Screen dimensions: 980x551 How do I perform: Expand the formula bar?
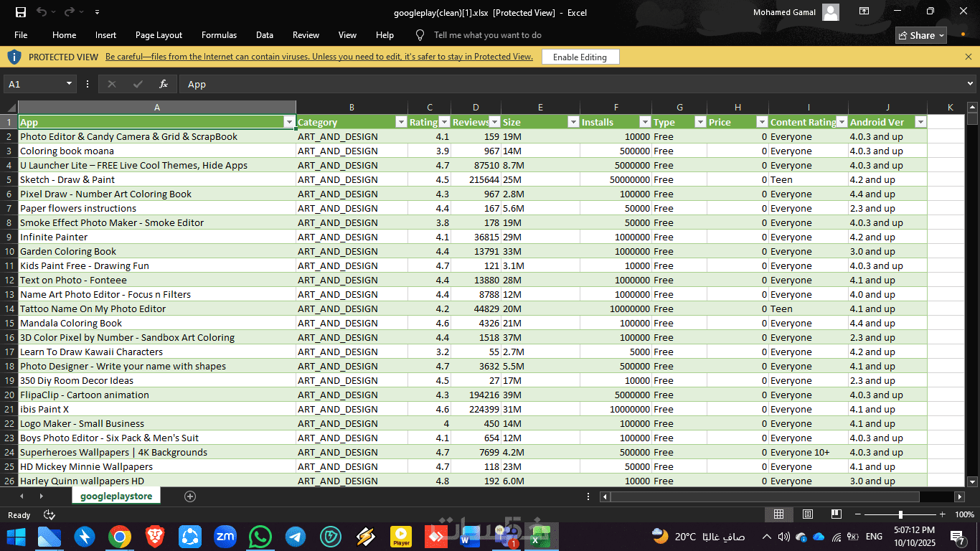pyautogui.click(x=971, y=84)
